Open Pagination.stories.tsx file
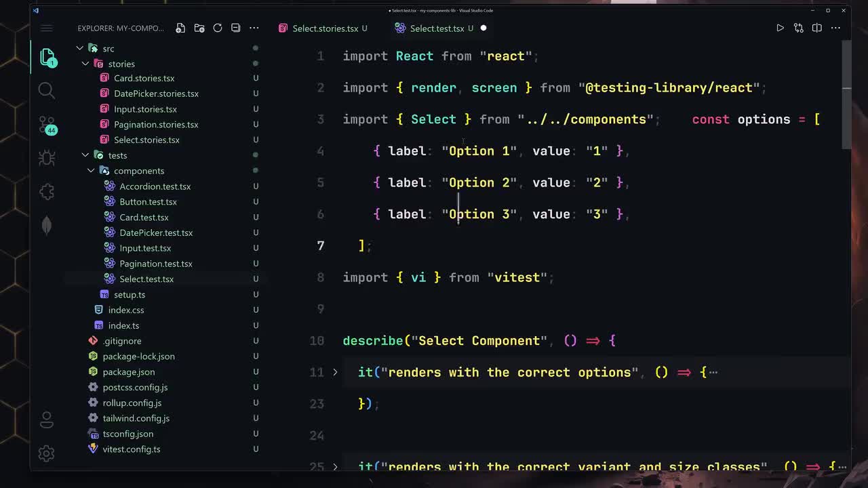 click(x=156, y=125)
